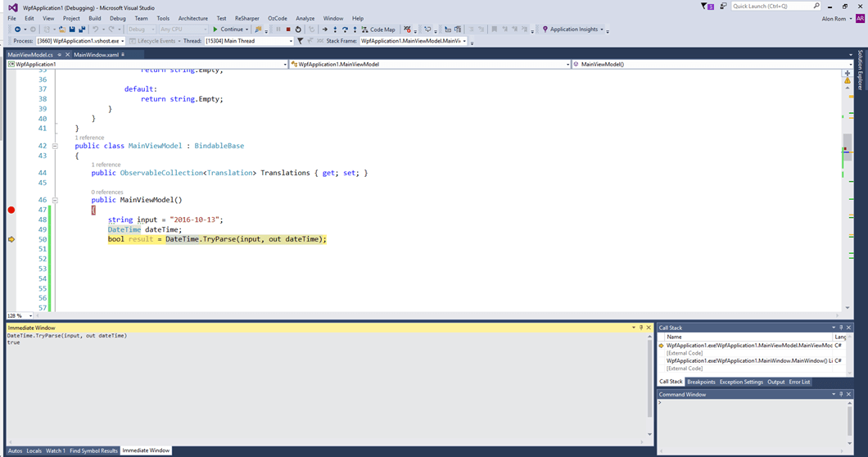Click the Break All pause icon
This screenshot has height=457, width=868.
[x=278, y=29]
